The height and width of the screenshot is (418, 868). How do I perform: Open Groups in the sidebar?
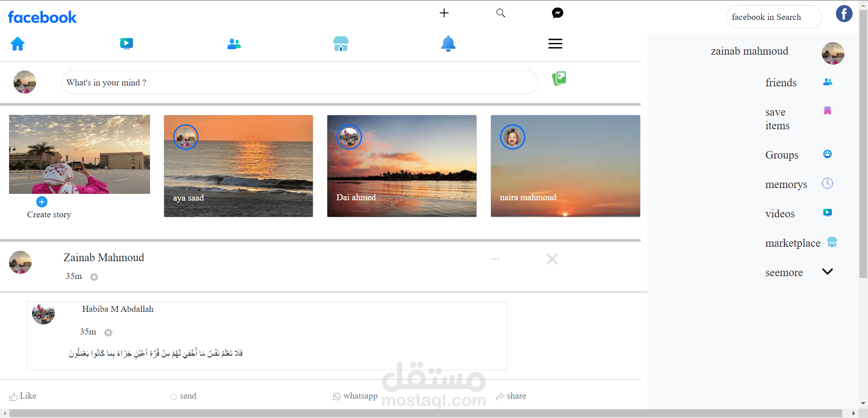pos(782,155)
